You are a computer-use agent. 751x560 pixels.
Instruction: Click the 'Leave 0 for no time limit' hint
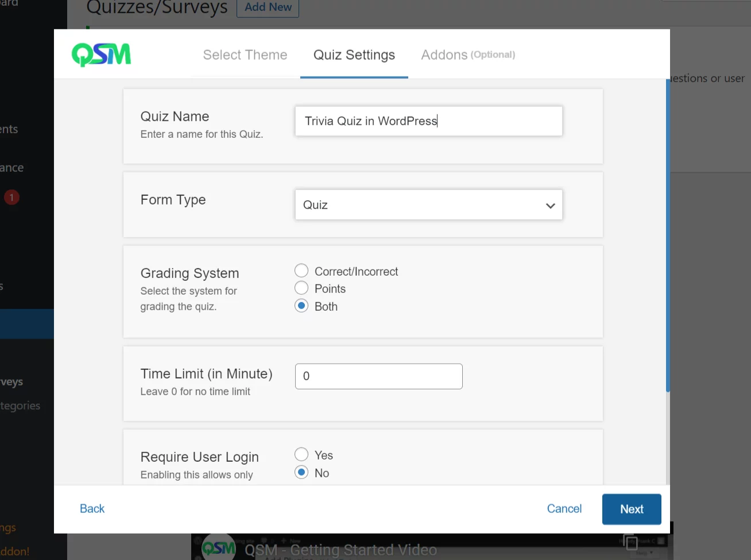click(195, 391)
